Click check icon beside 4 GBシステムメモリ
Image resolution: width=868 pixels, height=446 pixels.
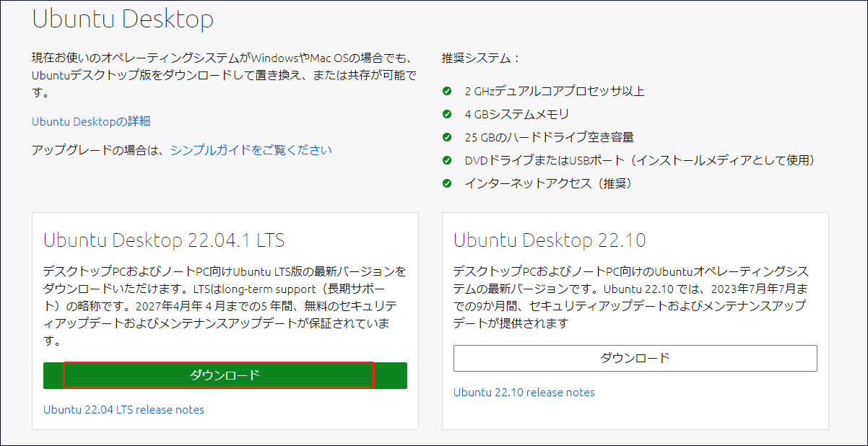coord(447,114)
